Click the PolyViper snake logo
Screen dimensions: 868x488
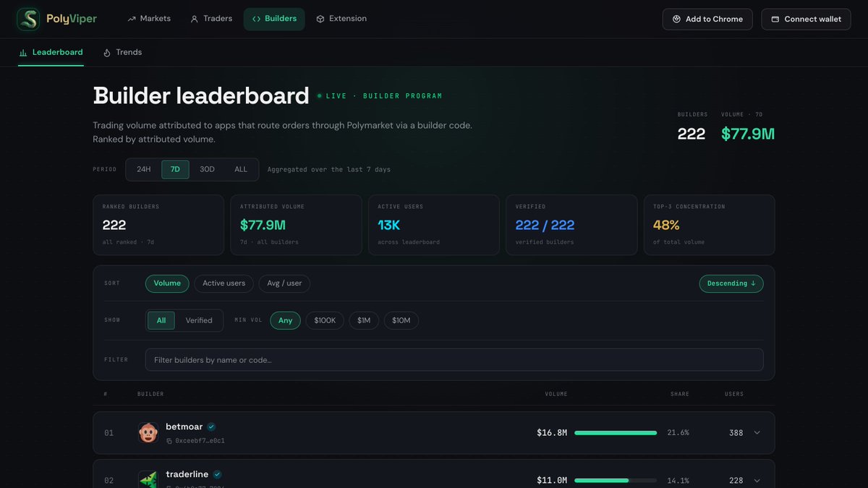click(28, 19)
